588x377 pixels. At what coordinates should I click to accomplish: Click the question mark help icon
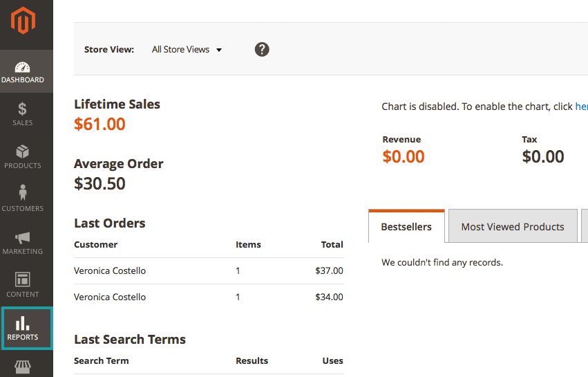pyautogui.click(x=262, y=50)
